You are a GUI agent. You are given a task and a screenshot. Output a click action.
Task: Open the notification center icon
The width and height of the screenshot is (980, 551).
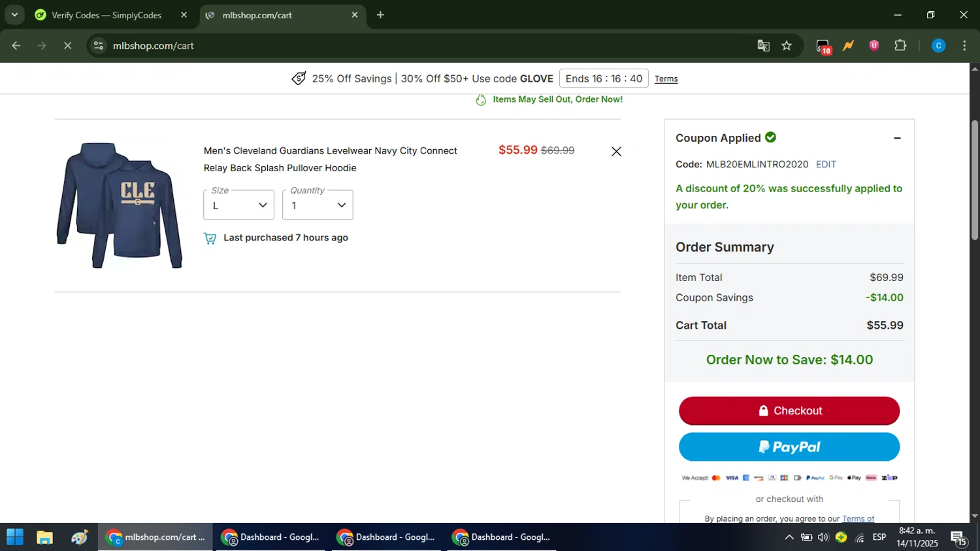pos(959,539)
